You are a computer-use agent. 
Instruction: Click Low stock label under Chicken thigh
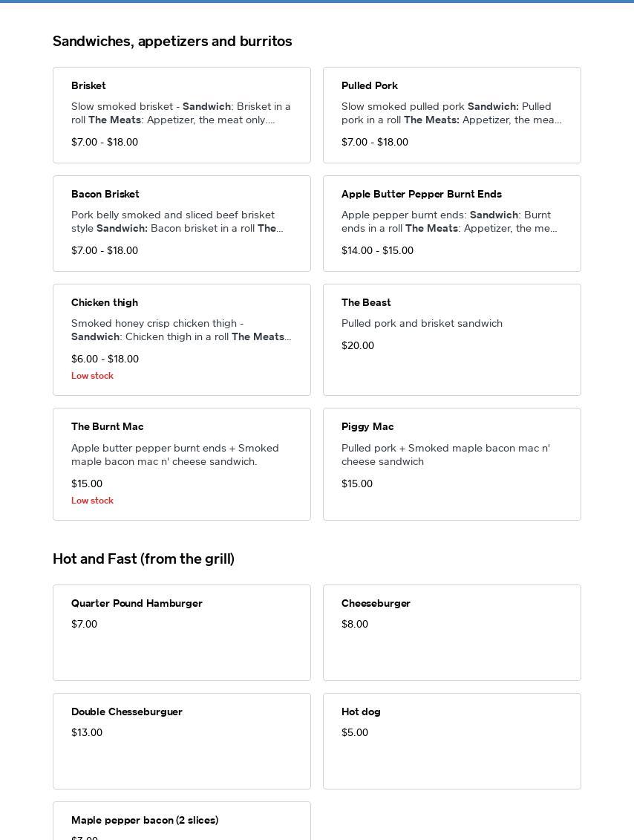(x=92, y=376)
